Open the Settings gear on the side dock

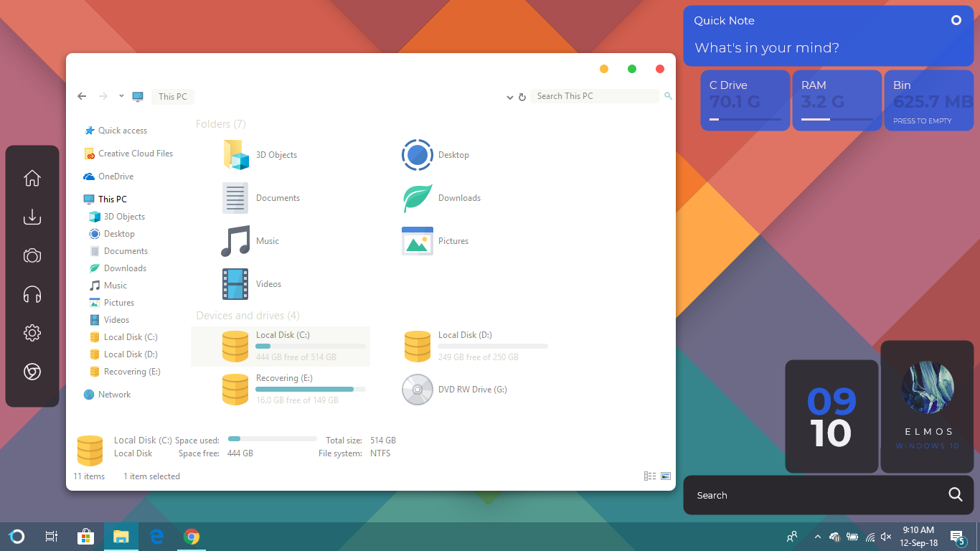point(32,332)
